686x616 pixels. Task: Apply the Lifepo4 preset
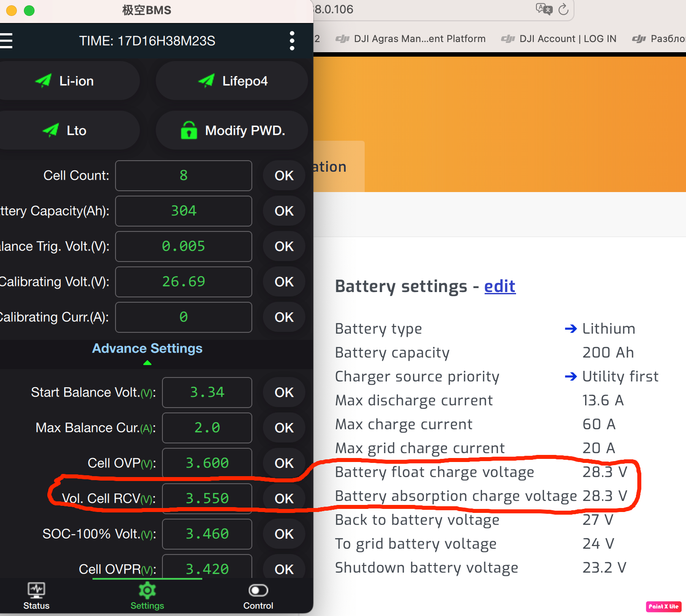pyautogui.click(x=232, y=81)
